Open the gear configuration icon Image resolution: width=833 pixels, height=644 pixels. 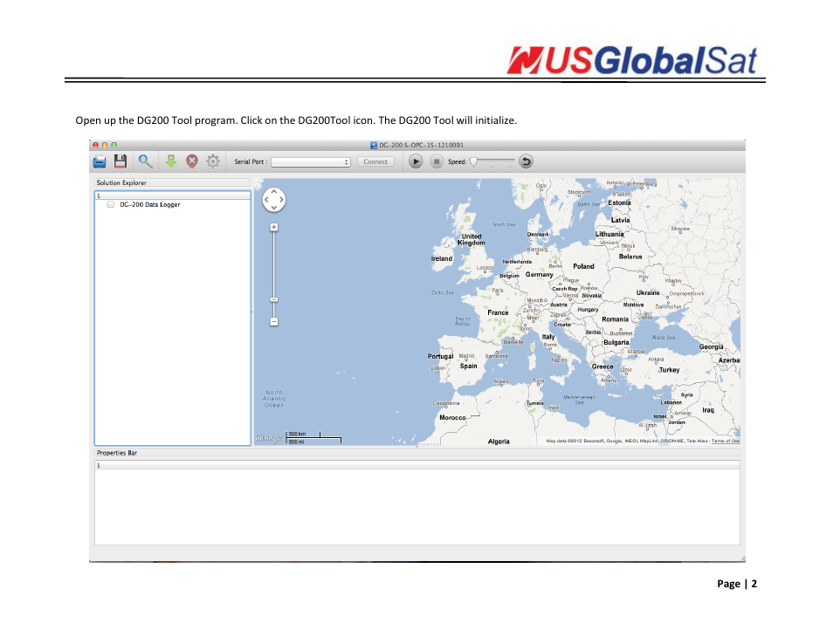[x=213, y=161]
